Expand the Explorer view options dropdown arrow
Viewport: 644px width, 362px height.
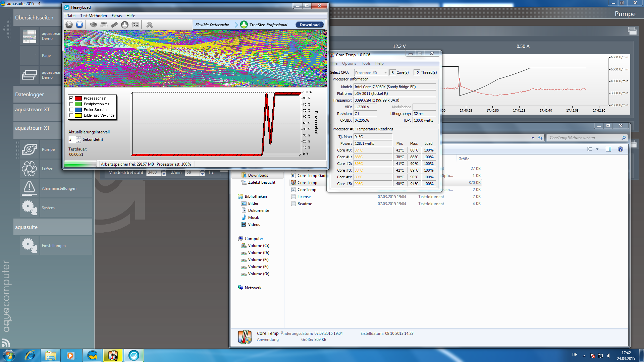[597, 149]
